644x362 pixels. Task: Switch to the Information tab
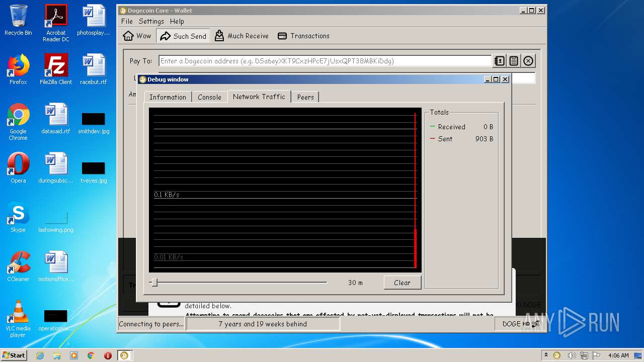168,97
